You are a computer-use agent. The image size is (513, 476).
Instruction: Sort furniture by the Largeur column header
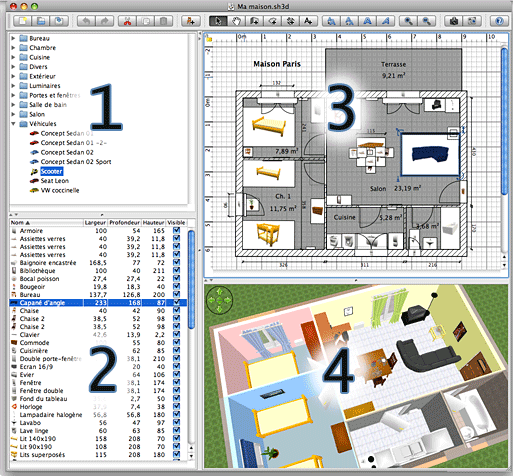(95, 222)
